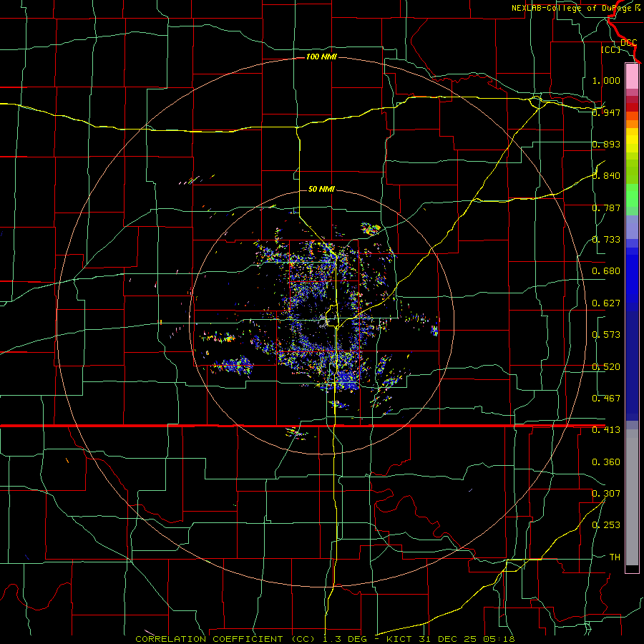The image size is (644, 644).
Task: Select the 0.307 scale value
Action: pos(606,494)
